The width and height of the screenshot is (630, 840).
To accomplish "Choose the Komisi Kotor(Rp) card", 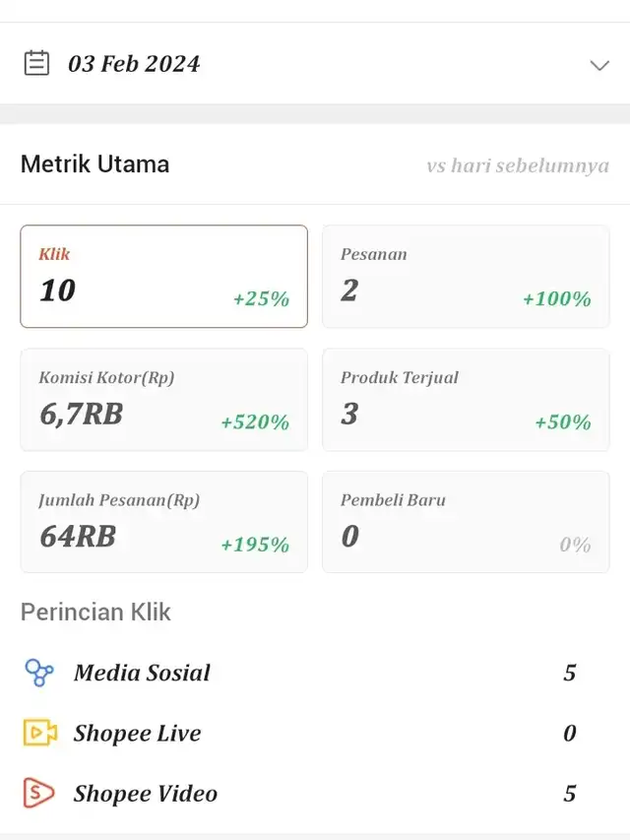I will pyautogui.click(x=164, y=400).
